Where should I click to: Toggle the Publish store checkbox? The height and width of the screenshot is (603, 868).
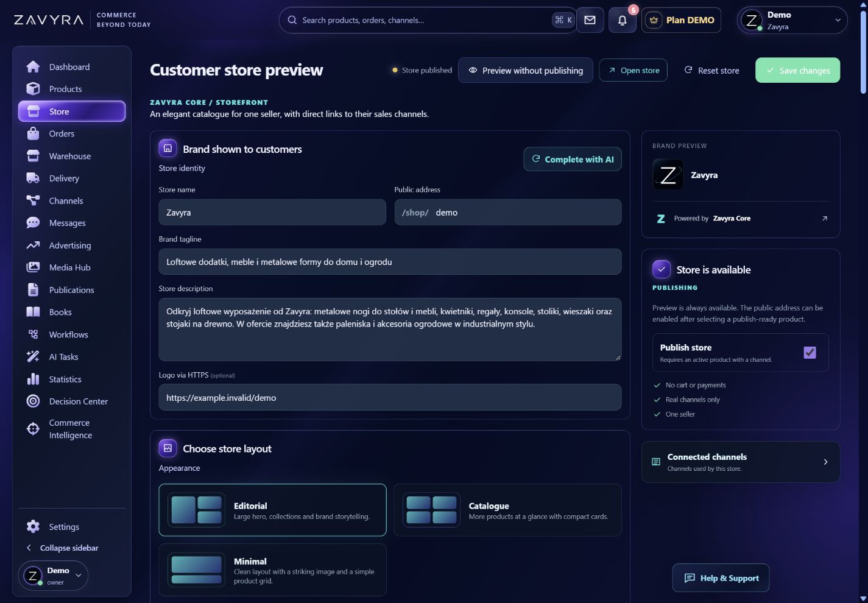pyautogui.click(x=810, y=353)
